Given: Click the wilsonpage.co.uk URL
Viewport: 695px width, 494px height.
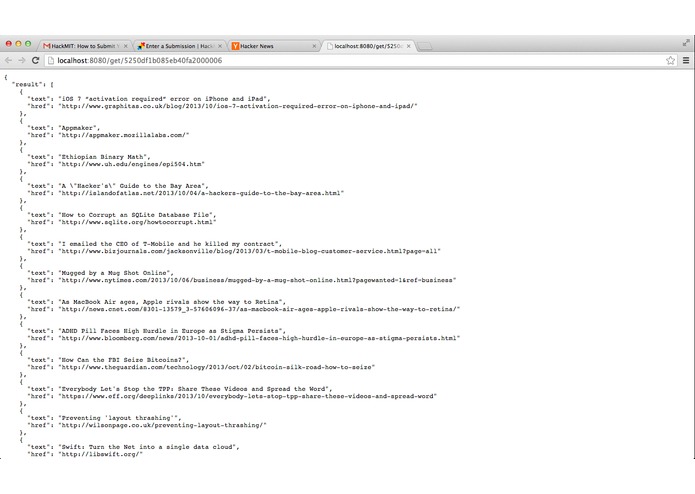Looking at the screenshot, I should pyautogui.click(x=163, y=425).
